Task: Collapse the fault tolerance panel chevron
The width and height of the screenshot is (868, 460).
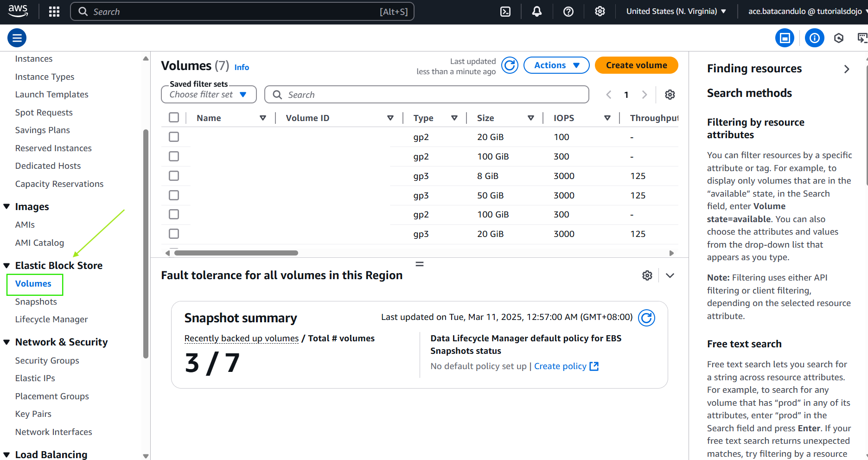Action: pyautogui.click(x=670, y=275)
